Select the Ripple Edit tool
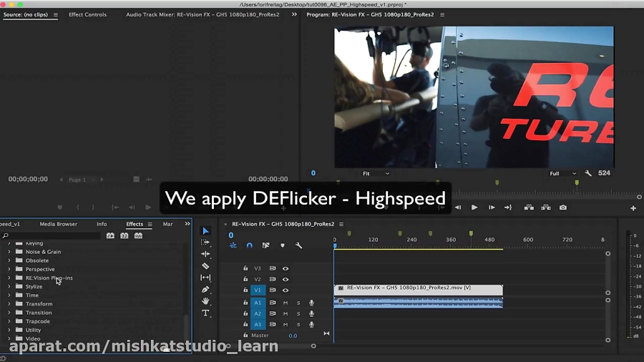Image resolution: width=644 pixels, height=362 pixels. 205,254
